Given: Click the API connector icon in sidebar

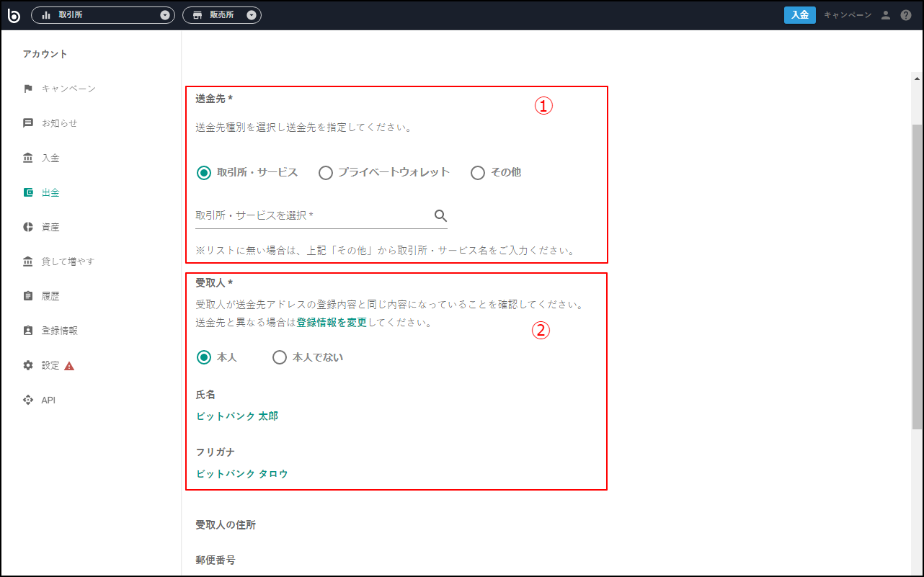Looking at the screenshot, I should pyautogui.click(x=28, y=400).
